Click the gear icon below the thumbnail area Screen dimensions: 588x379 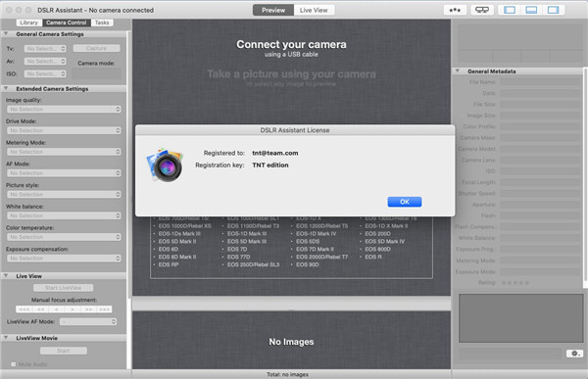tap(574, 354)
